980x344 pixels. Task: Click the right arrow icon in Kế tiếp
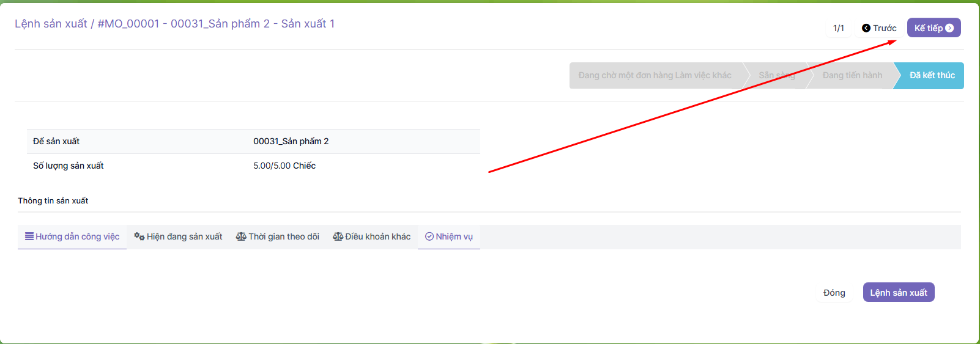coord(949,28)
